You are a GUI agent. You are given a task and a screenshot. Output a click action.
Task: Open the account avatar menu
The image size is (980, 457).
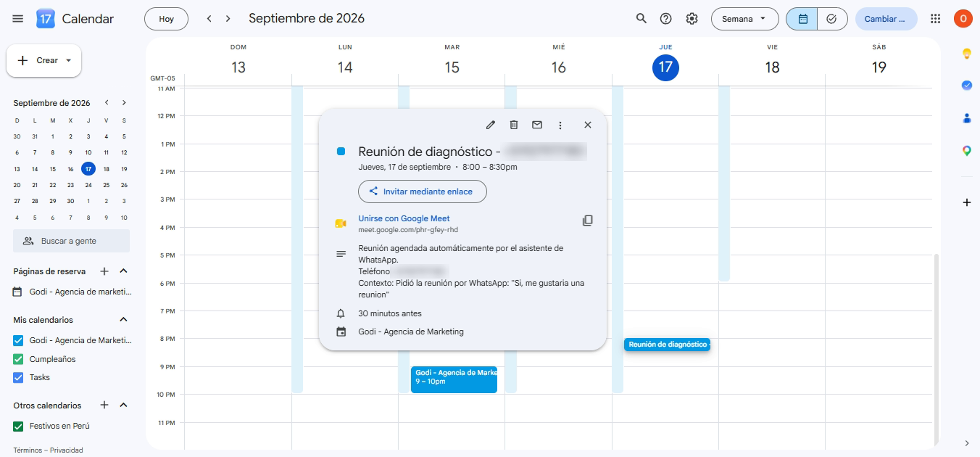[x=963, y=19]
